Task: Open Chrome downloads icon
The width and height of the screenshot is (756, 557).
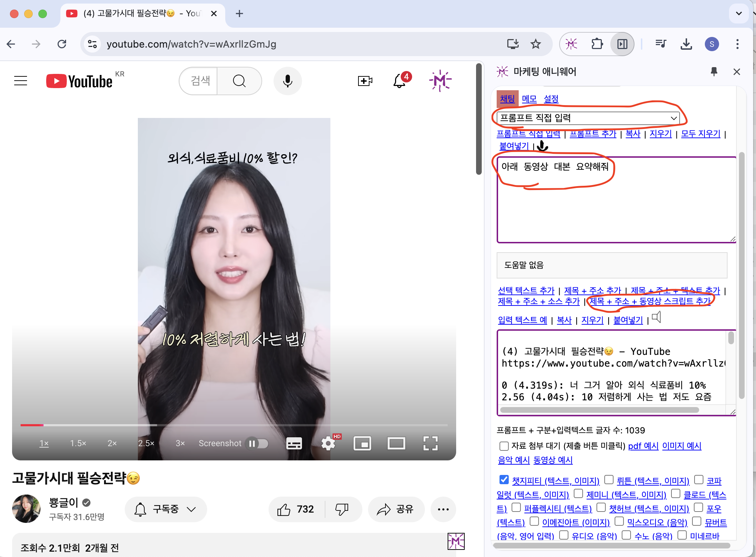Action: coord(686,44)
